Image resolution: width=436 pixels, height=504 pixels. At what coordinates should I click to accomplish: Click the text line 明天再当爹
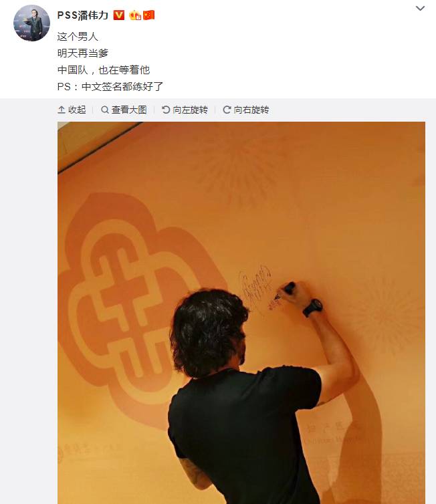83,53
